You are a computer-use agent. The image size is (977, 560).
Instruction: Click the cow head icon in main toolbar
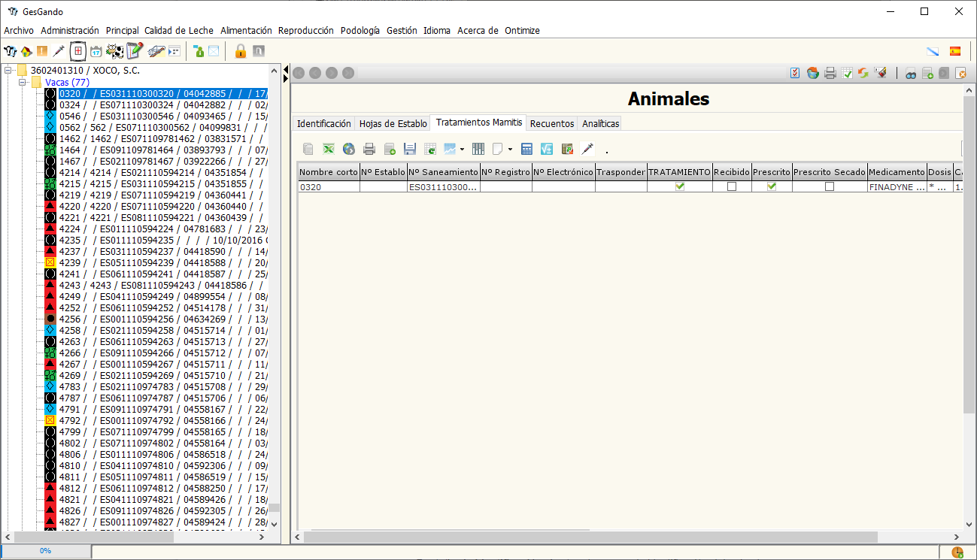[x=10, y=51]
